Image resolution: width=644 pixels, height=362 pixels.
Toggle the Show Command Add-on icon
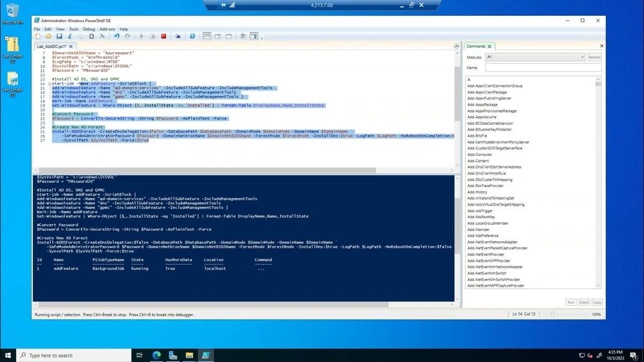point(254,36)
